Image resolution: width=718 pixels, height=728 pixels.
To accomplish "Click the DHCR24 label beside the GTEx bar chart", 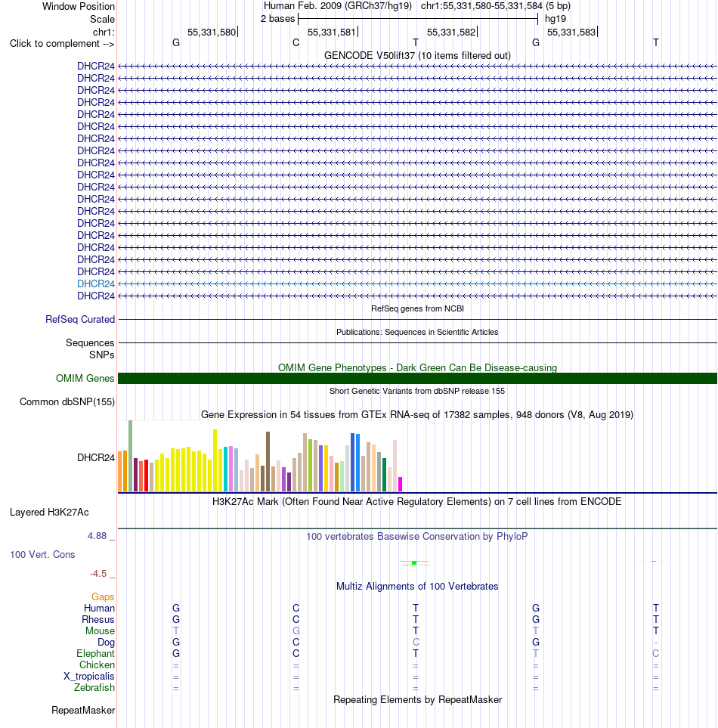I will pyautogui.click(x=96, y=458).
